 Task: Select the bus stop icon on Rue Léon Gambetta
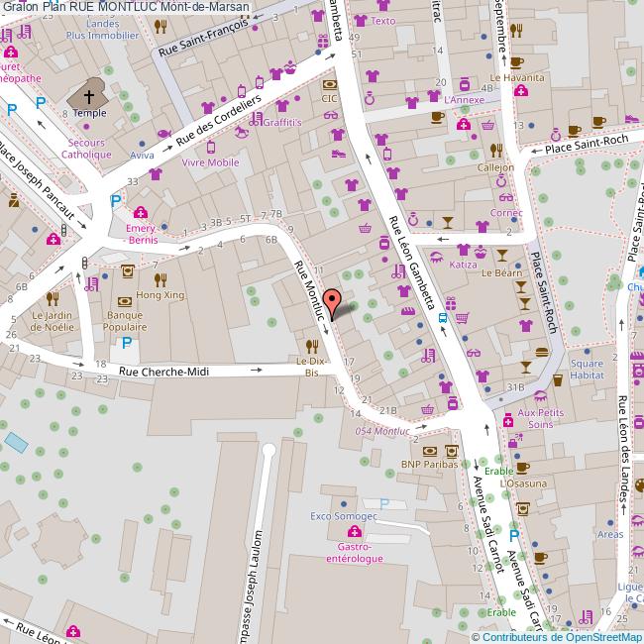click(443, 318)
